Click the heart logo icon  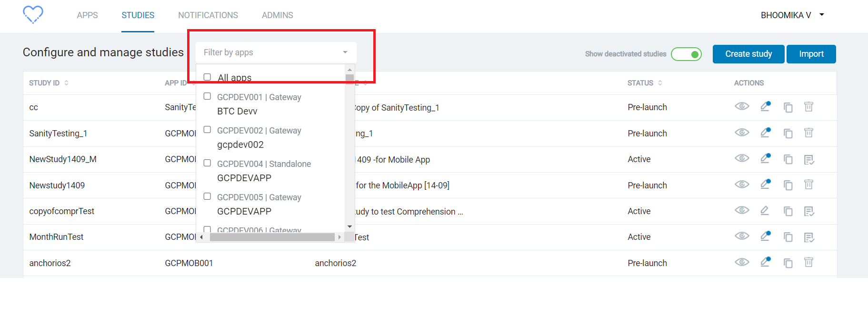pyautogui.click(x=33, y=14)
